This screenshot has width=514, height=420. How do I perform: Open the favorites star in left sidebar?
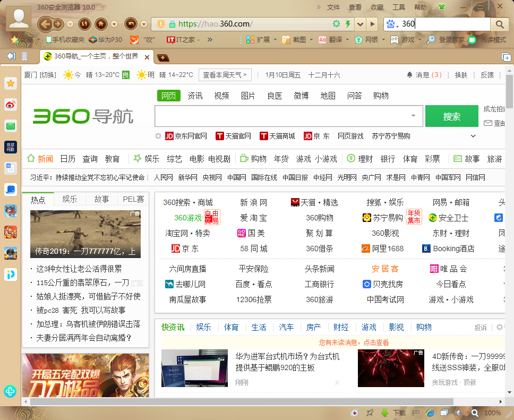(11, 83)
